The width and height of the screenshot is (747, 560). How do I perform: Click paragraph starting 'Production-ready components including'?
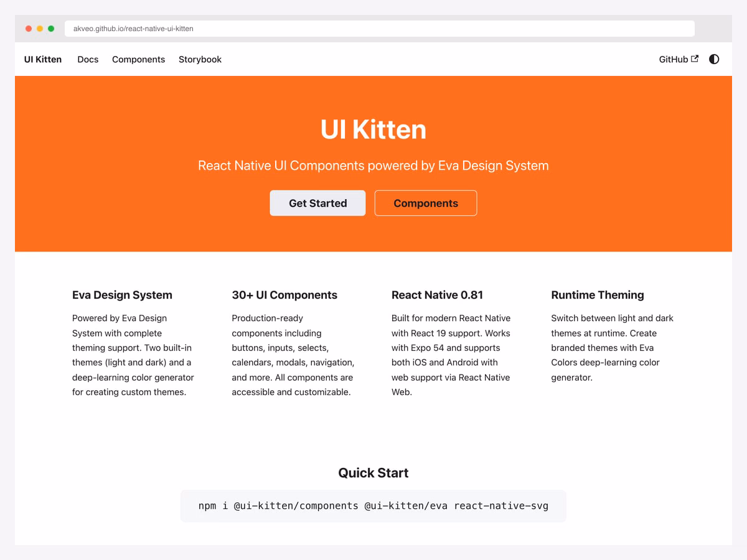pos(293,355)
